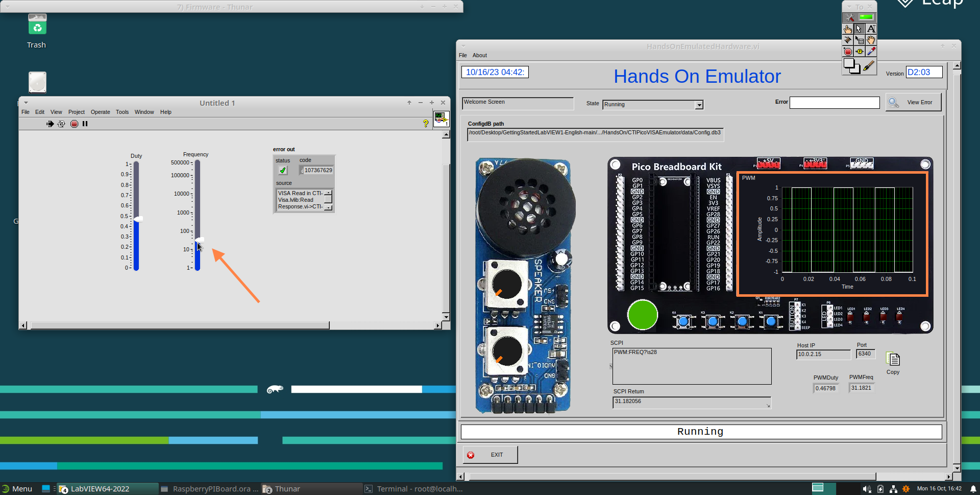Screen dimensions: 980x495
Task: Click the Untitled 1 horizontal scrollbar right arrow
Action: (x=437, y=325)
